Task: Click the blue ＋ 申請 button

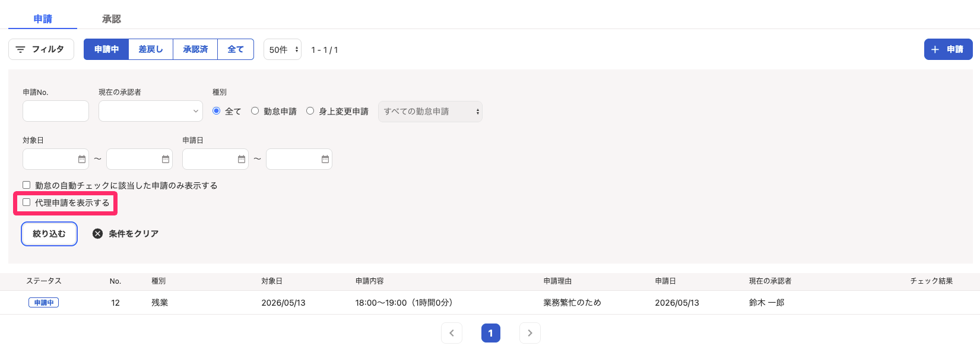Action: point(948,49)
